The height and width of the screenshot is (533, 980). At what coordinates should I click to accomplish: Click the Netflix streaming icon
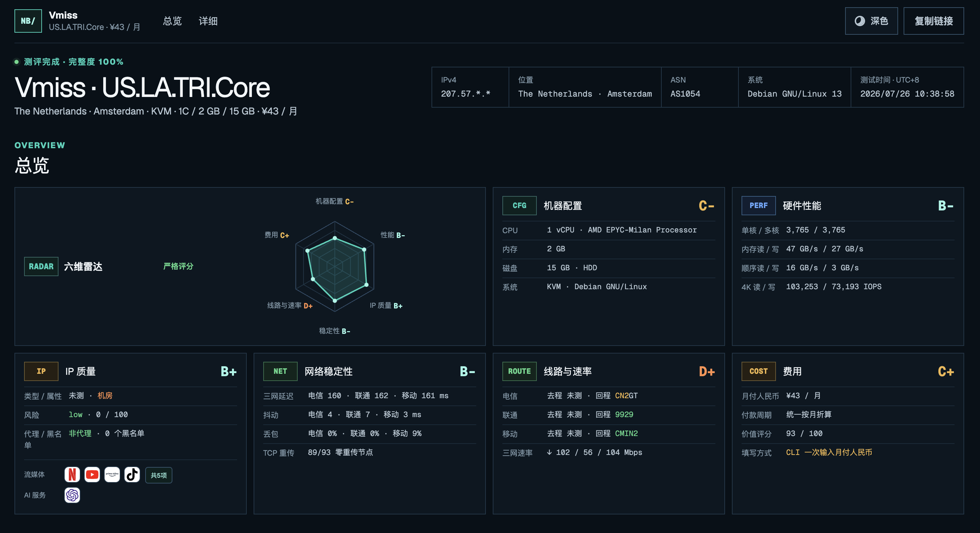pos(72,475)
